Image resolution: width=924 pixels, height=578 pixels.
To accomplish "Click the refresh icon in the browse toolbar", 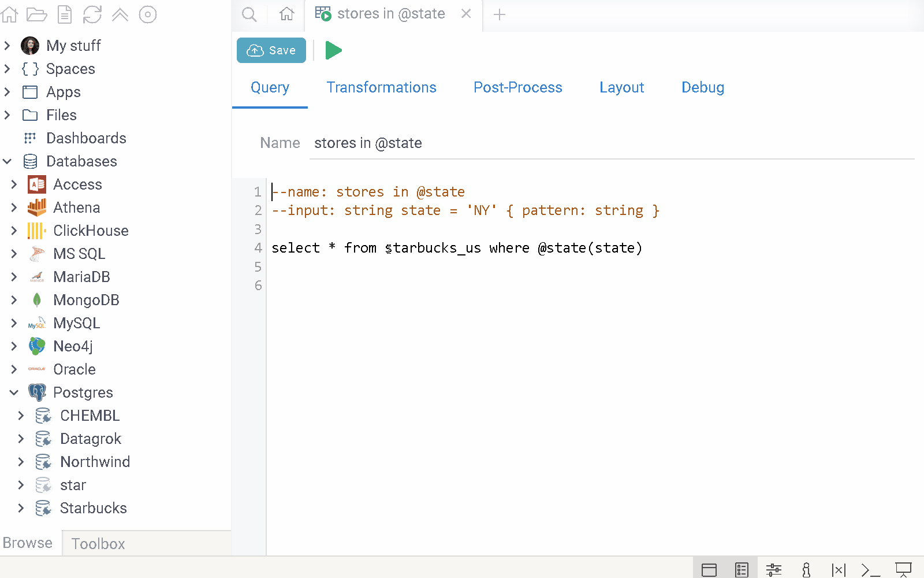I will (92, 14).
